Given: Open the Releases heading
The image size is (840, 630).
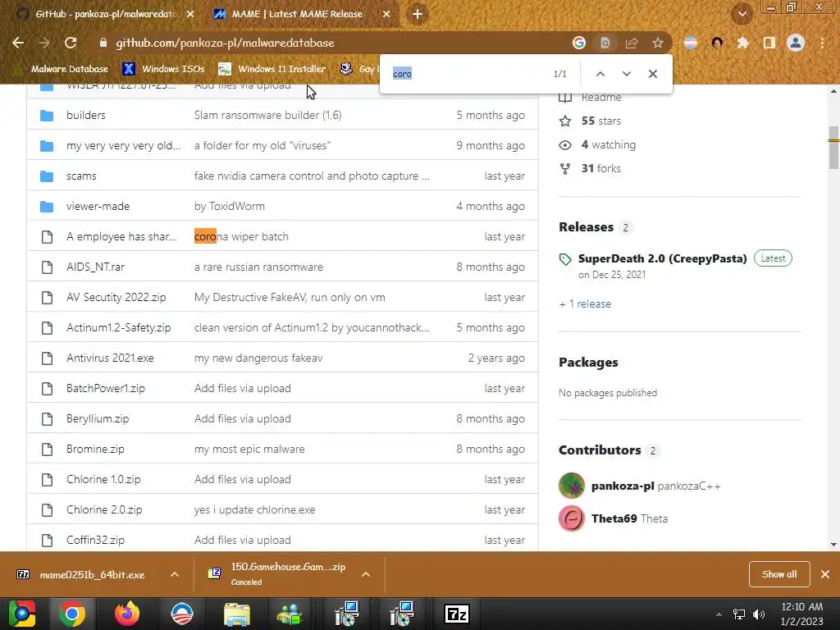Looking at the screenshot, I should 586,227.
